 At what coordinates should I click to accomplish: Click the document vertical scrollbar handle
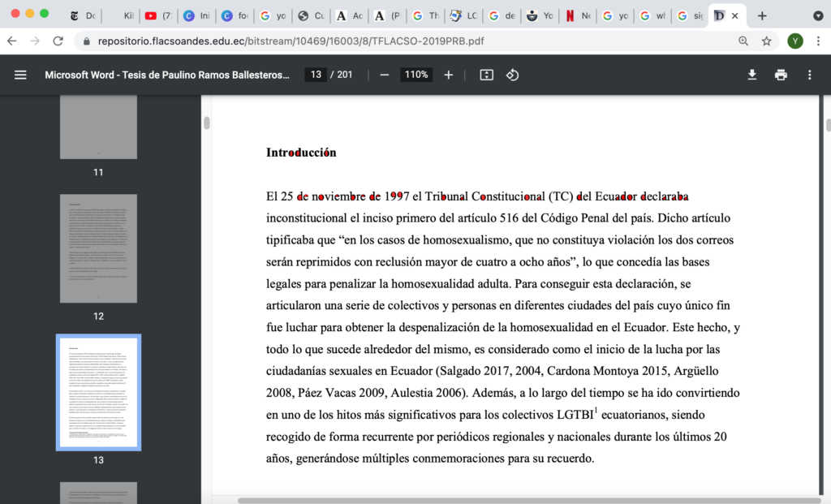829,125
